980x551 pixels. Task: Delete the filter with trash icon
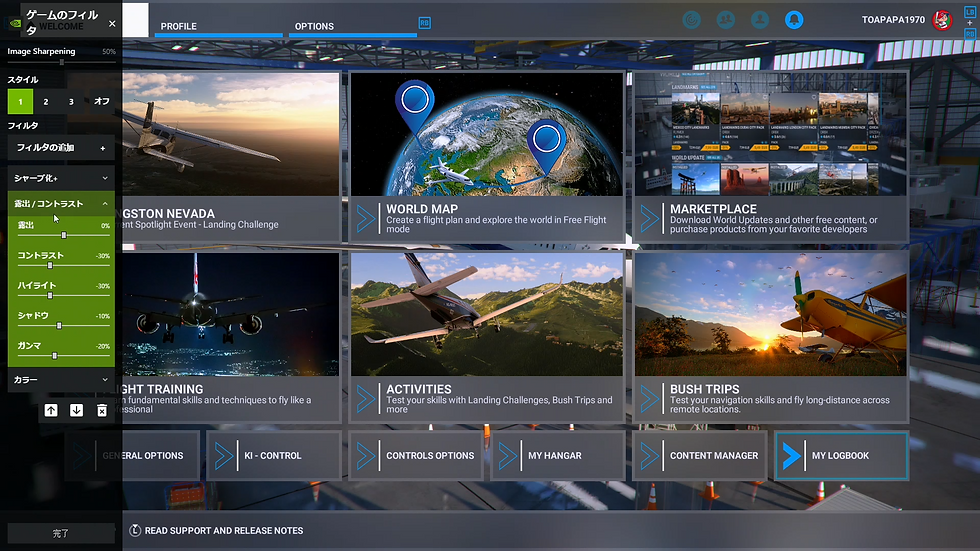102,410
